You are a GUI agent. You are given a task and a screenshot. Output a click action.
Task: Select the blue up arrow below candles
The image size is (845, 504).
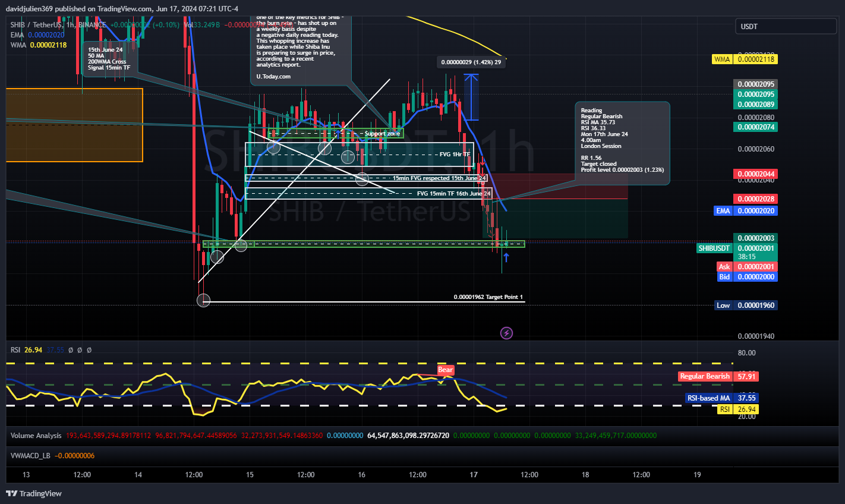[506, 257]
